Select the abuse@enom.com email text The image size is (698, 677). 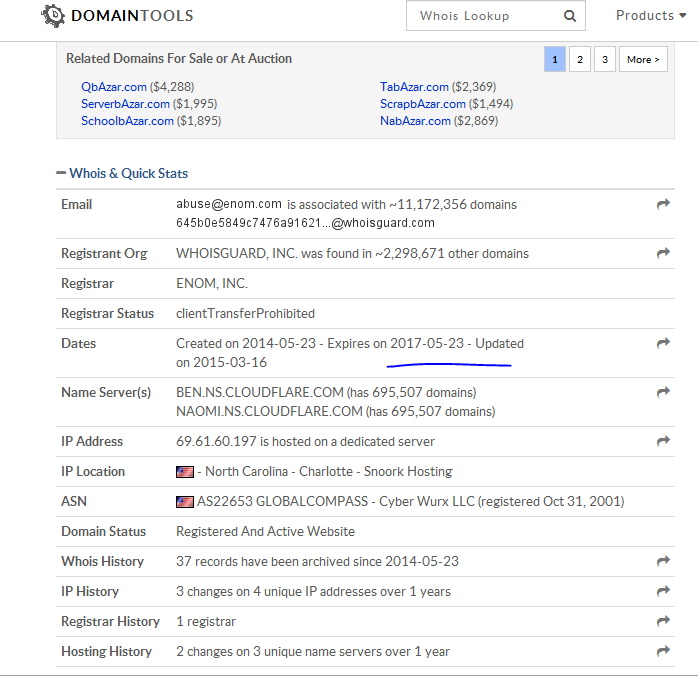point(229,204)
